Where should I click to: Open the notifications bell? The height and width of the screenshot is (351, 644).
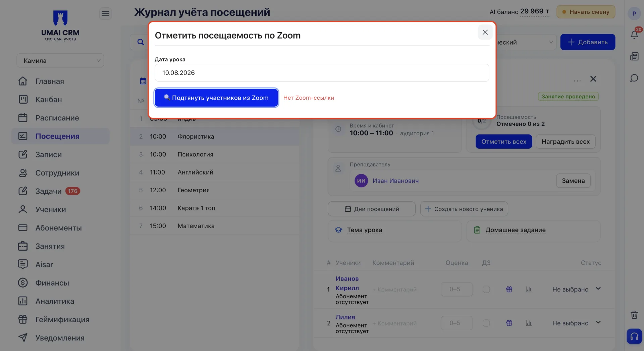tap(634, 35)
